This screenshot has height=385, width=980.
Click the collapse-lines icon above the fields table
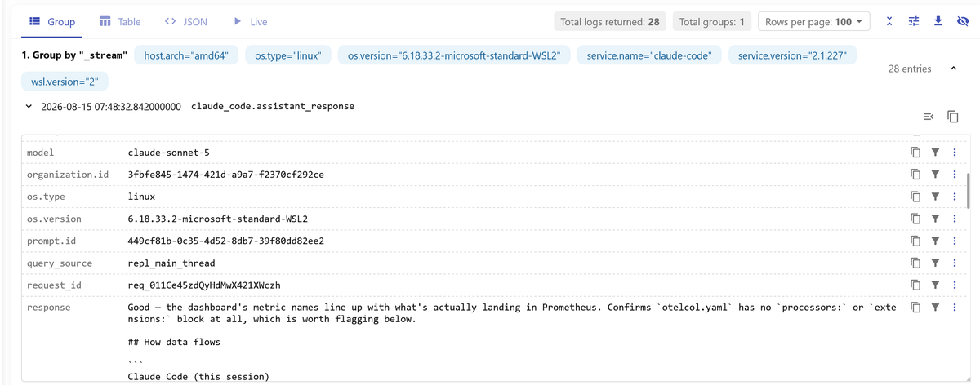pos(928,117)
